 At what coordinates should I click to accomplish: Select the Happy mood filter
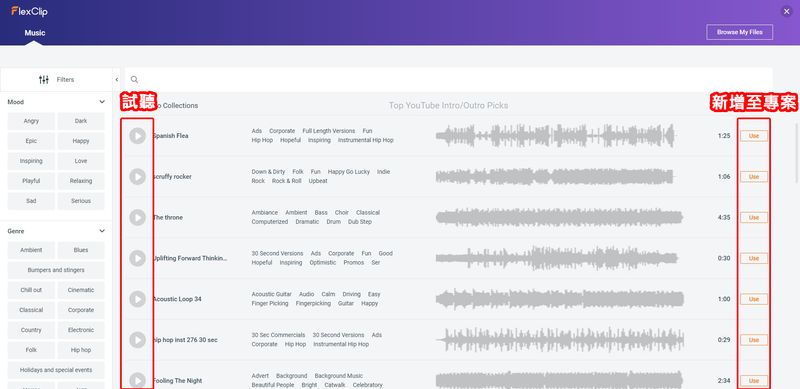pyautogui.click(x=81, y=141)
